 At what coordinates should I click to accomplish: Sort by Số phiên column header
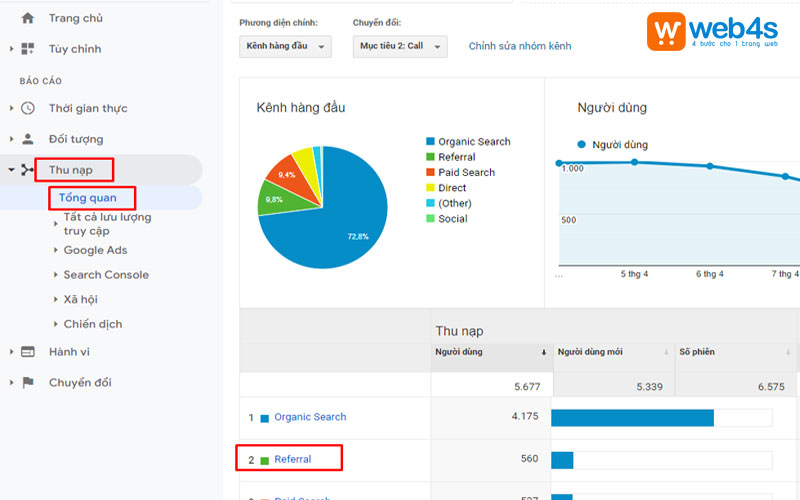pyautogui.click(x=697, y=352)
